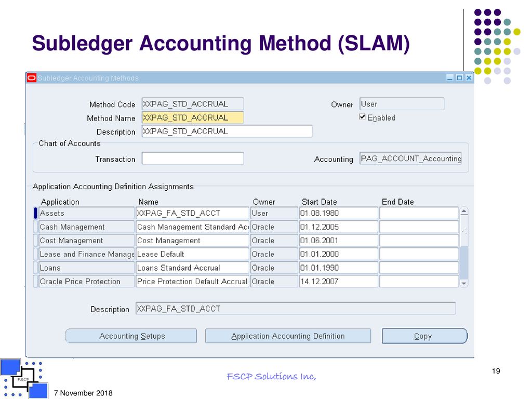Click start date 01.06.2001
This screenshot has height=399, width=532.
coord(338,240)
